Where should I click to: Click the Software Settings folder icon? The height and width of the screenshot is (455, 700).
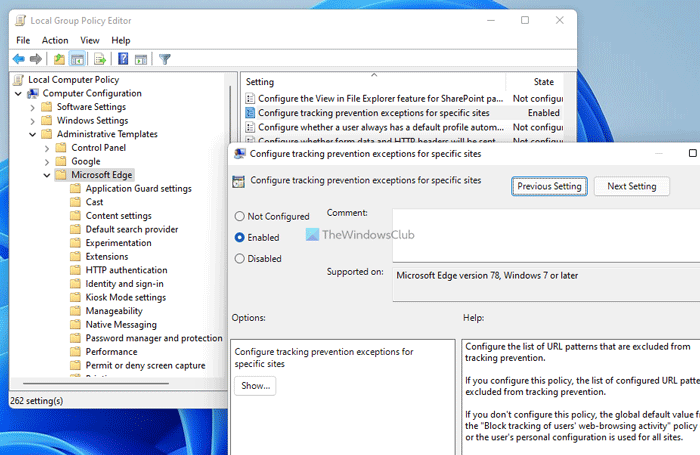coord(46,107)
